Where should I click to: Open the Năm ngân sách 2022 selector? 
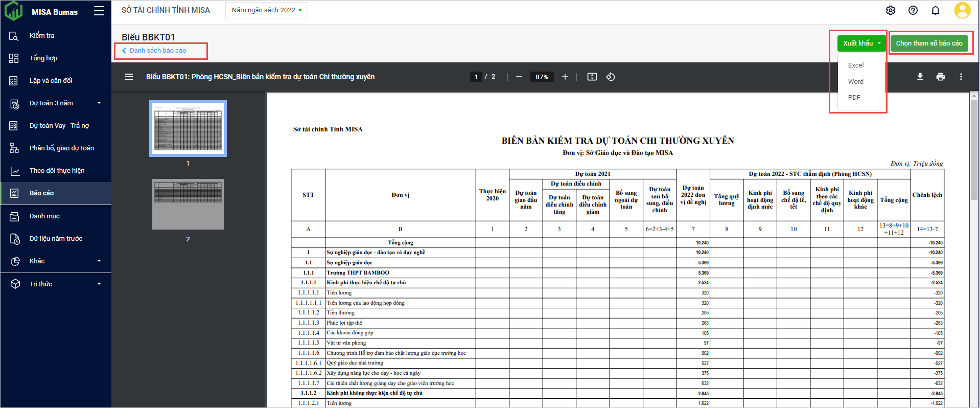[266, 10]
